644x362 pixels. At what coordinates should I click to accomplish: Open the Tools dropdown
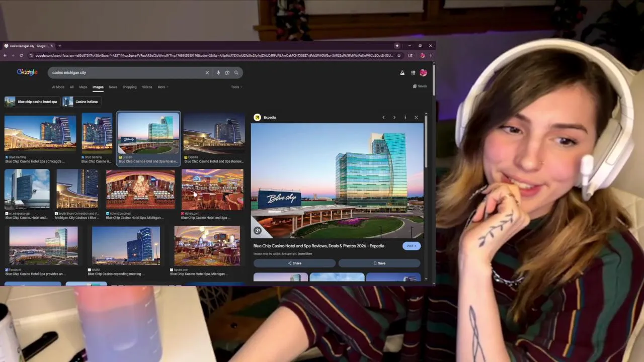[x=236, y=87]
